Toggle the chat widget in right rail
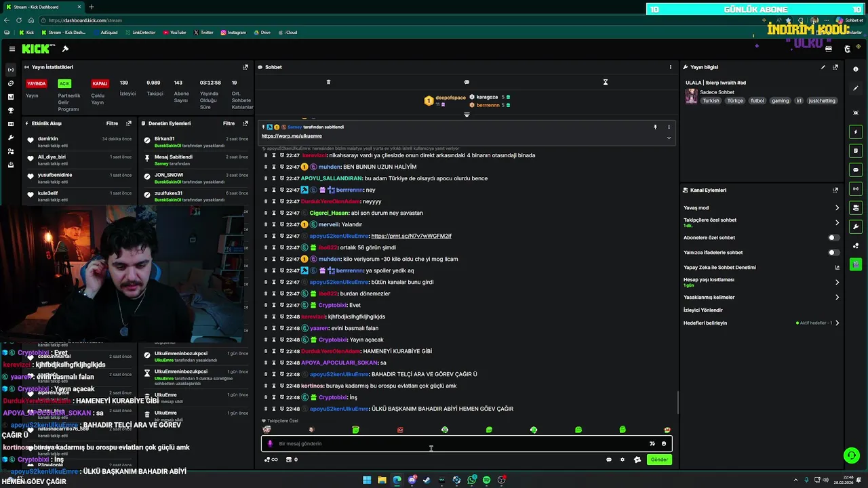The height and width of the screenshot is (488, 868). pyautogui.click(x=856, y=169)
